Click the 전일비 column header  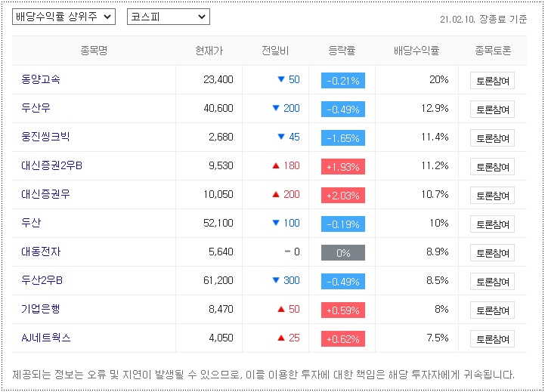pos(275,51)
